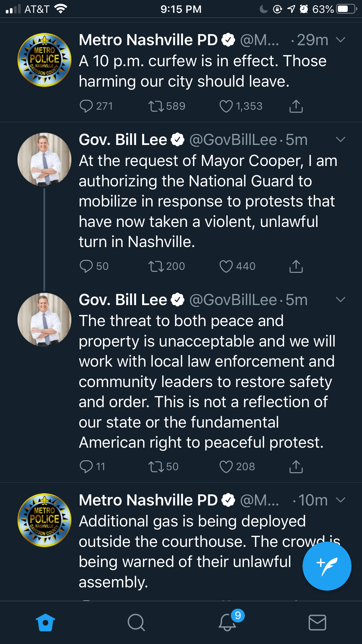This screenshot has height=644, width=362.
Task: Share the 10 p.m. curfew tweet
Action: 296,106
